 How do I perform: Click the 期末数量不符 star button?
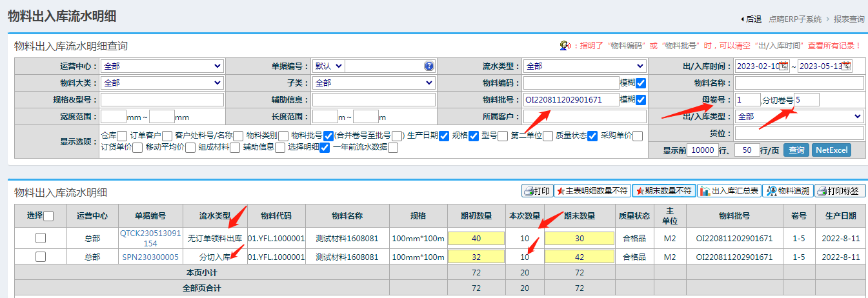click(663, 191)
